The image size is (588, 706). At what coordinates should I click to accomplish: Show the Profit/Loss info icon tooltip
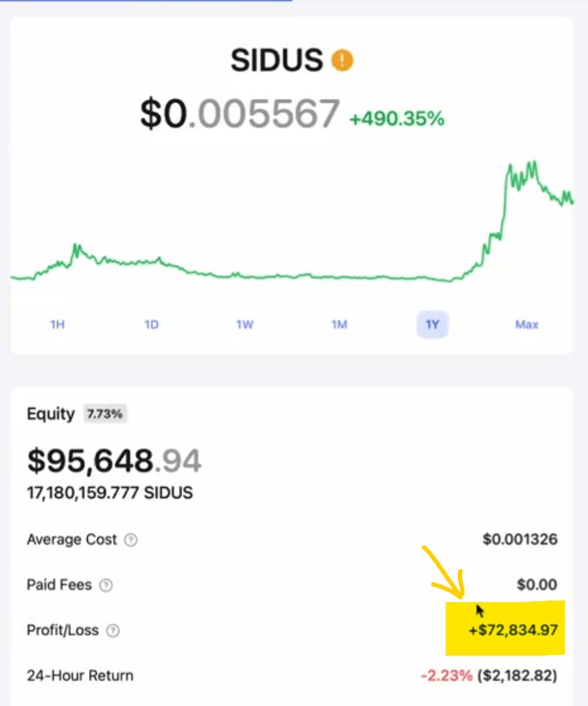[113, 630]
